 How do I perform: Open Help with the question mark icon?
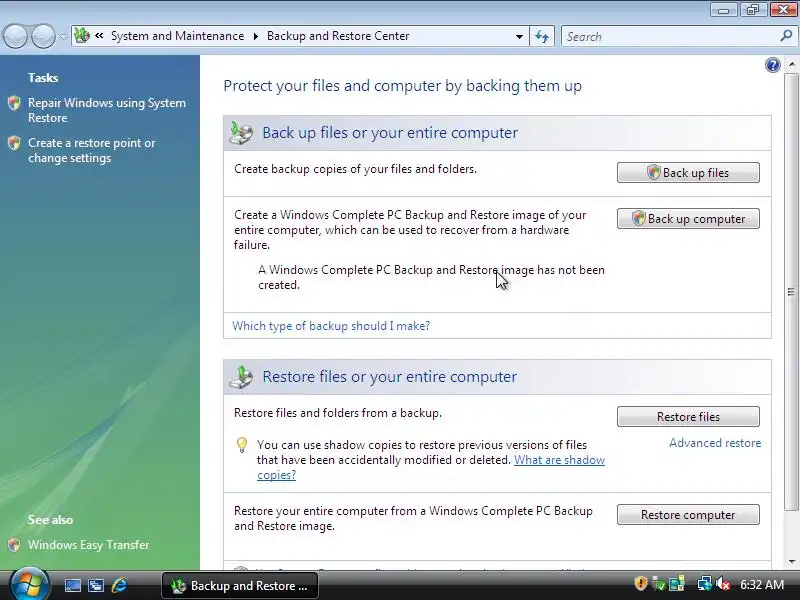coord(772,65)
